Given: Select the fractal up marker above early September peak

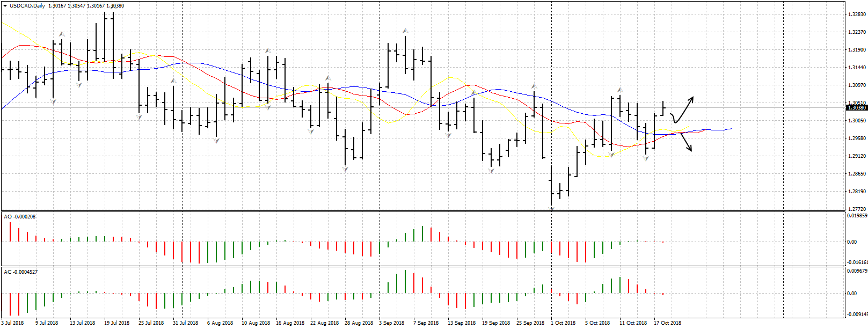Looking at the screenshot, I should coord(405,31).
